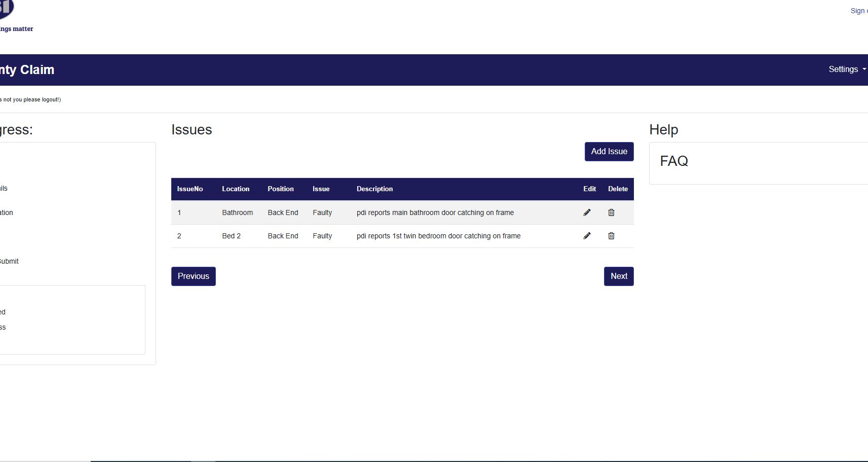Click the Submit step in the progress sidebar
Image resolution: width=868 pixels, height=462 pixels.
point(9,261)
